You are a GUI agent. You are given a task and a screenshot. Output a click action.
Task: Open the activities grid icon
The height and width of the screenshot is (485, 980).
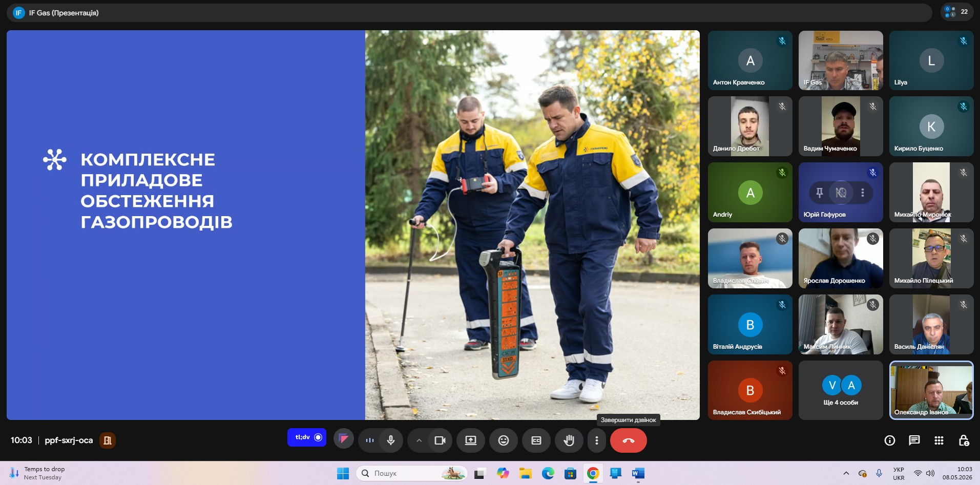pos(939,440)
